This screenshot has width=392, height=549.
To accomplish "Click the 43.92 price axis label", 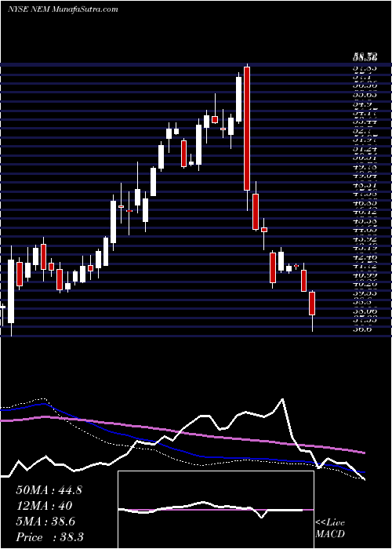I will [x=365, y=239].
